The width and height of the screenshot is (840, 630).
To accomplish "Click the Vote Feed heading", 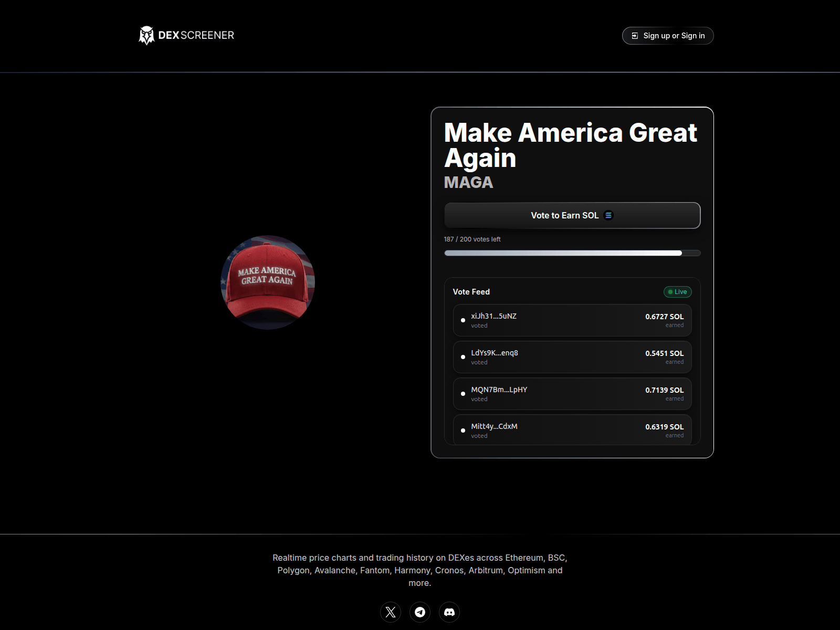I will (471, 292).
